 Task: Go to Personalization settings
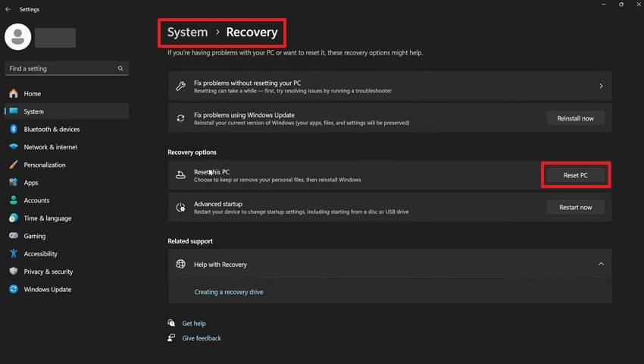coord(45,165)
